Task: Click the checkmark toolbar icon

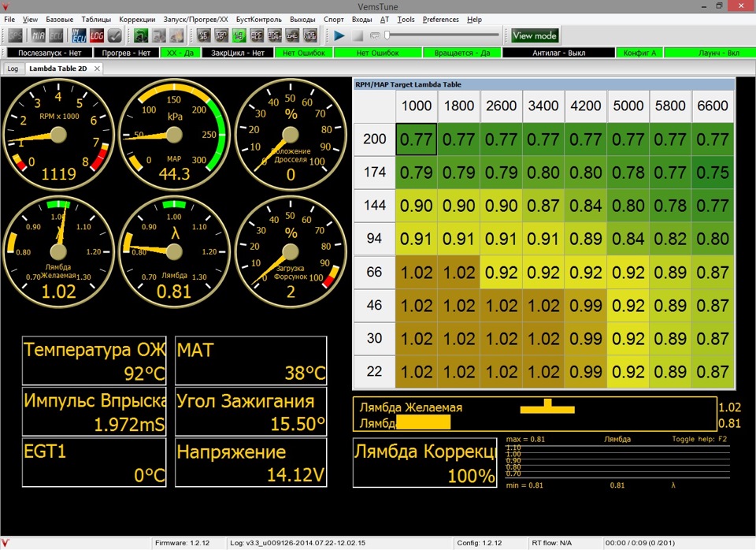Action: [114, 35]
